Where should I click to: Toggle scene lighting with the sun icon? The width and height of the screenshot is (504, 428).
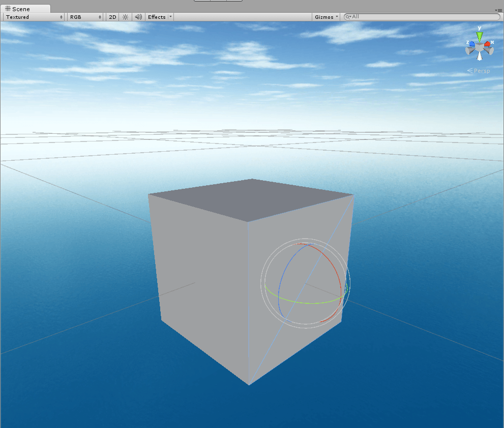click(x=125, y=17)
